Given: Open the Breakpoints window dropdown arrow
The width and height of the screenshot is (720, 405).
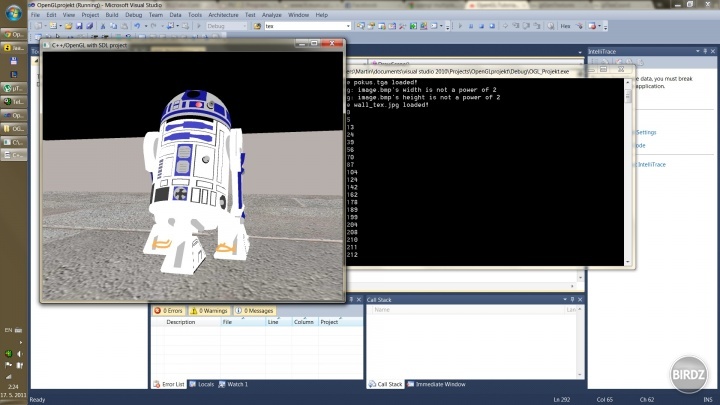Looking at the screenshot, I should [600, 26].
